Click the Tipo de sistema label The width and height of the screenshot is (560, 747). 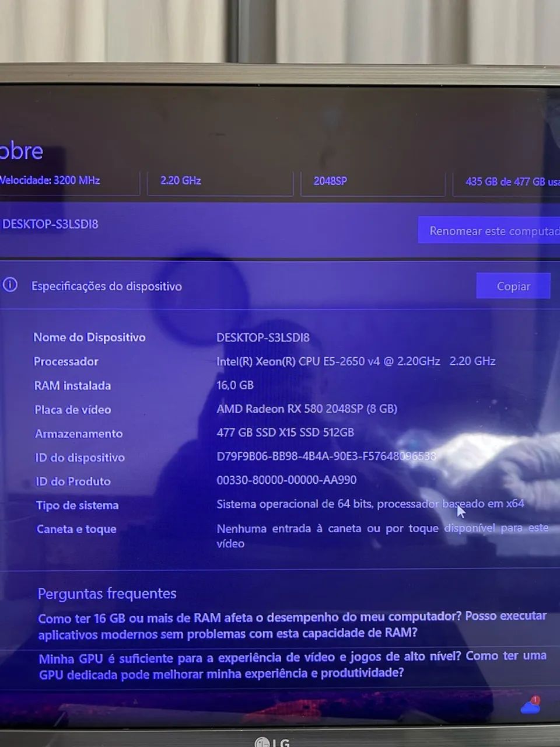click(78, 505)
